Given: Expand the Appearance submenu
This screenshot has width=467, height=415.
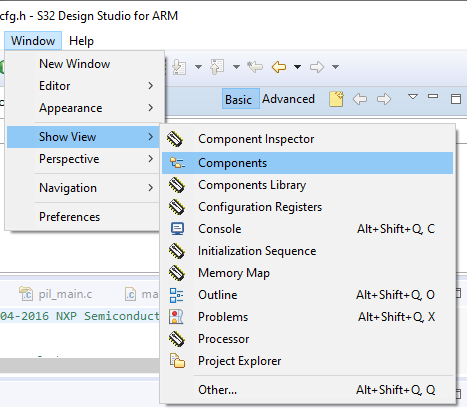Looking at the screenshot, I should 85,108.
